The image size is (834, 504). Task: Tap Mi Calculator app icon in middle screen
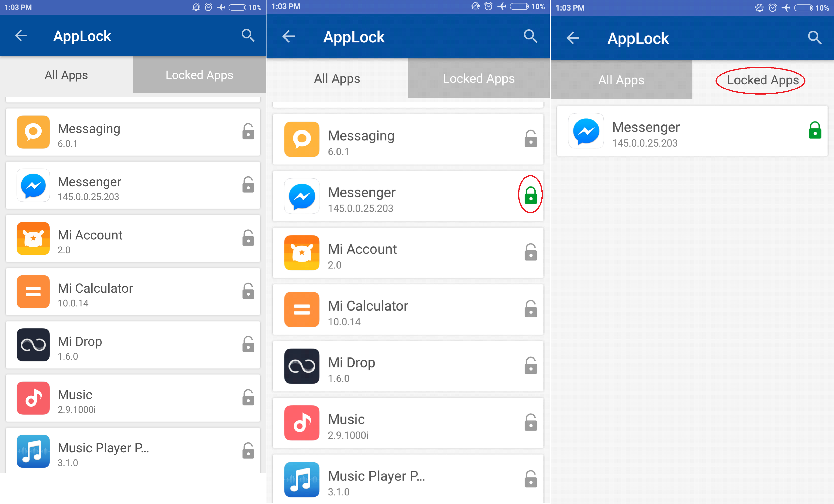coord(301,309)
